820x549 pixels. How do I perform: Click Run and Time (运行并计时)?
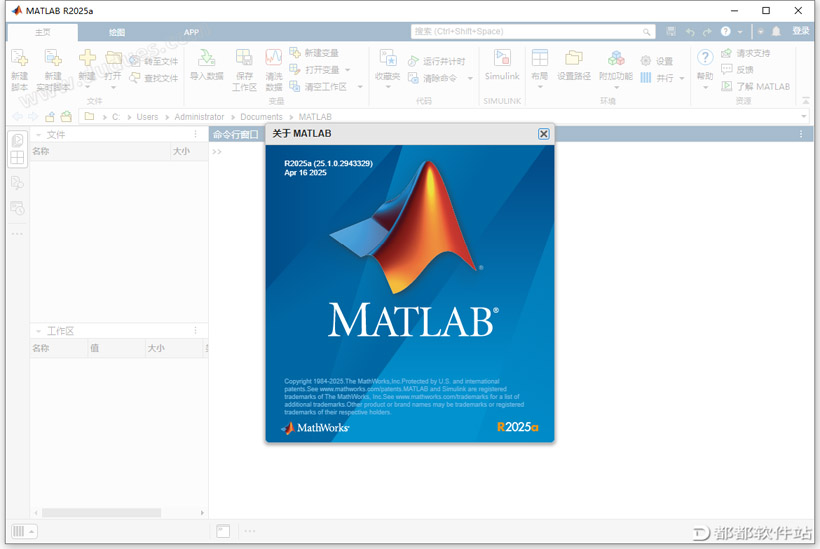[x=437, y=61]
